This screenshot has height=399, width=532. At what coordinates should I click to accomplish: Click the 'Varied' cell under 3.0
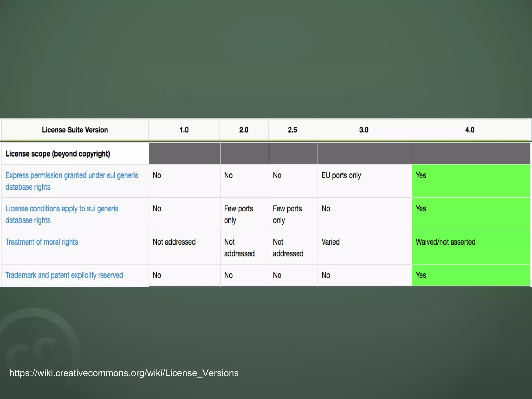pos(330,242)
